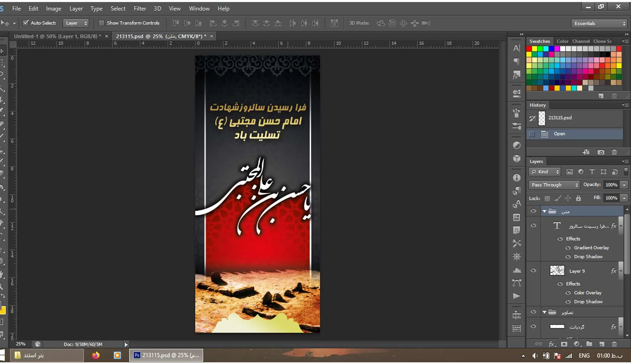Open the Image menu

(x=53, y=8)
